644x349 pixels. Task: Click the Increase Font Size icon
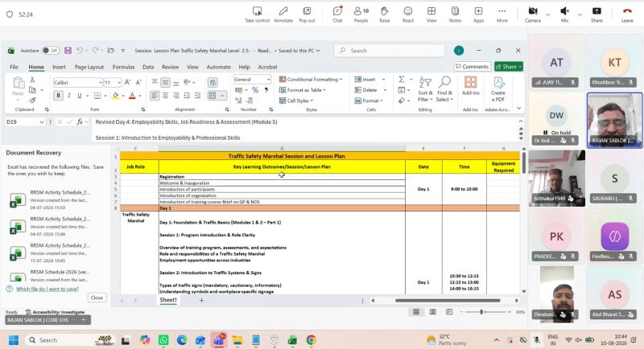tap(128, 83)
